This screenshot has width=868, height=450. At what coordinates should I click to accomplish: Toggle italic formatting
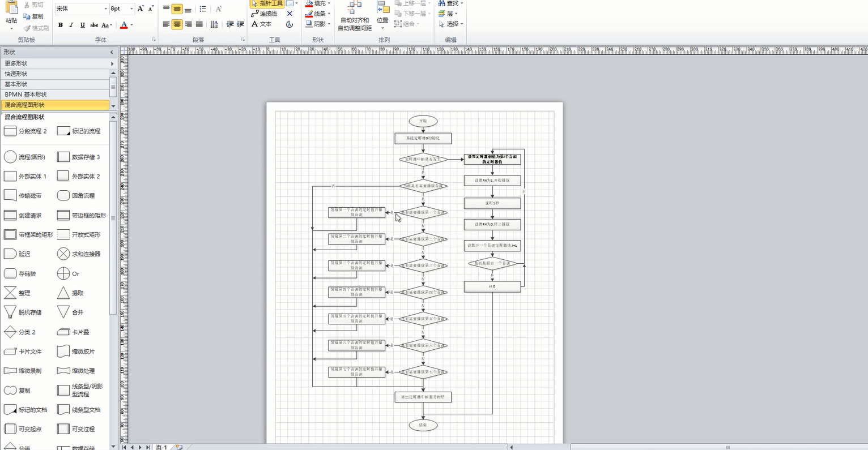coord(71,25)
